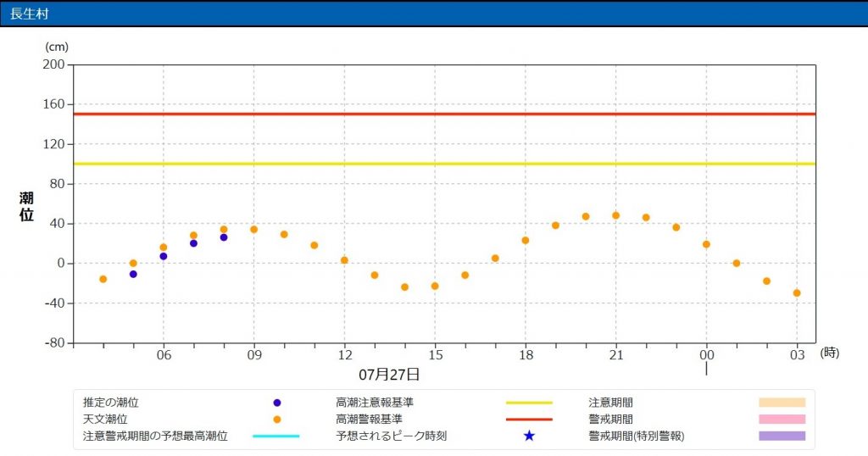Click the blue estimated tide point at hour 06
868x456 pixels.
pos(164,256)
